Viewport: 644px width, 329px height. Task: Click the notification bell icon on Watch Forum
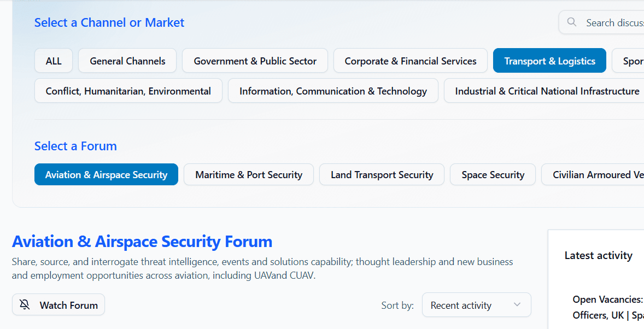(25, 304)
